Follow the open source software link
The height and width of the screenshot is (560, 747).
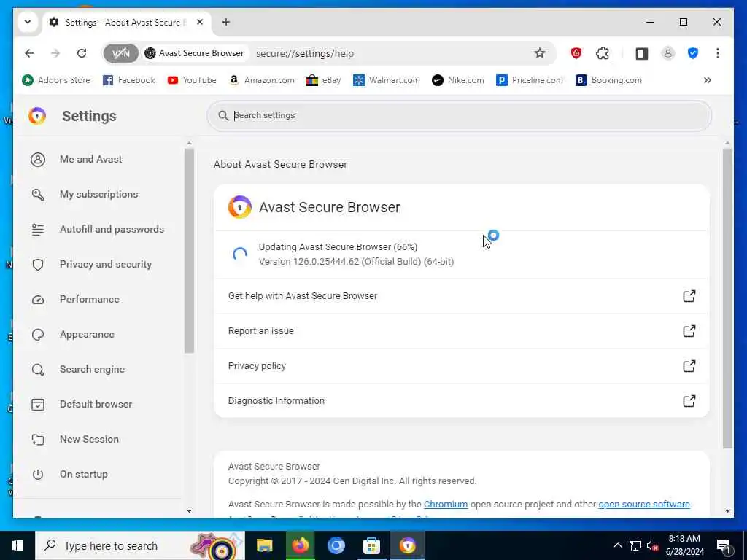tap(644, 505)
